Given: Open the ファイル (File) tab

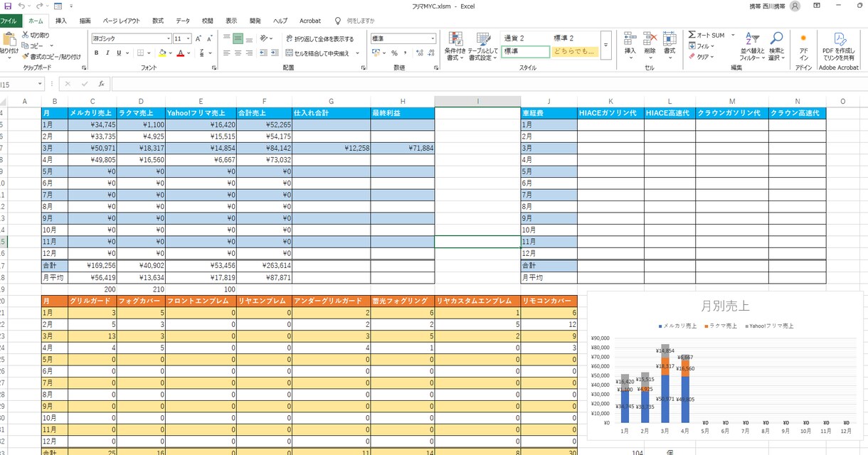Looking at the screenshot, I should click(x=9, y=21).
